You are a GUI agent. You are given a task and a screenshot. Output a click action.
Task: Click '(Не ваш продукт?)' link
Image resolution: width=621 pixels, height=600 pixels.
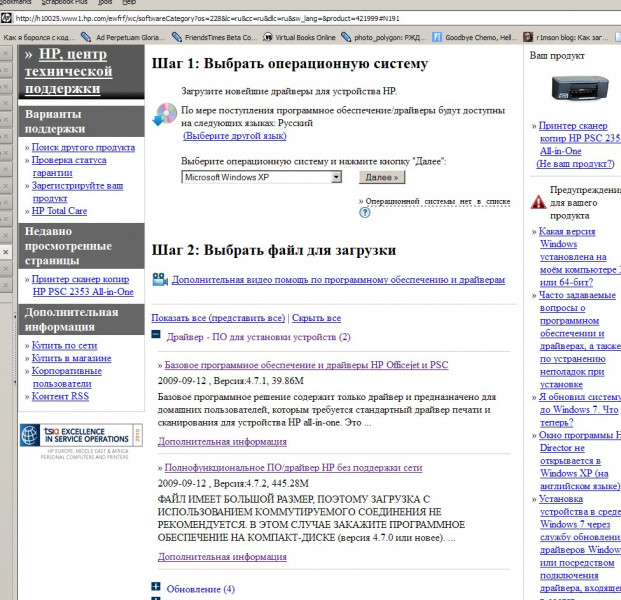coord(575,164)
